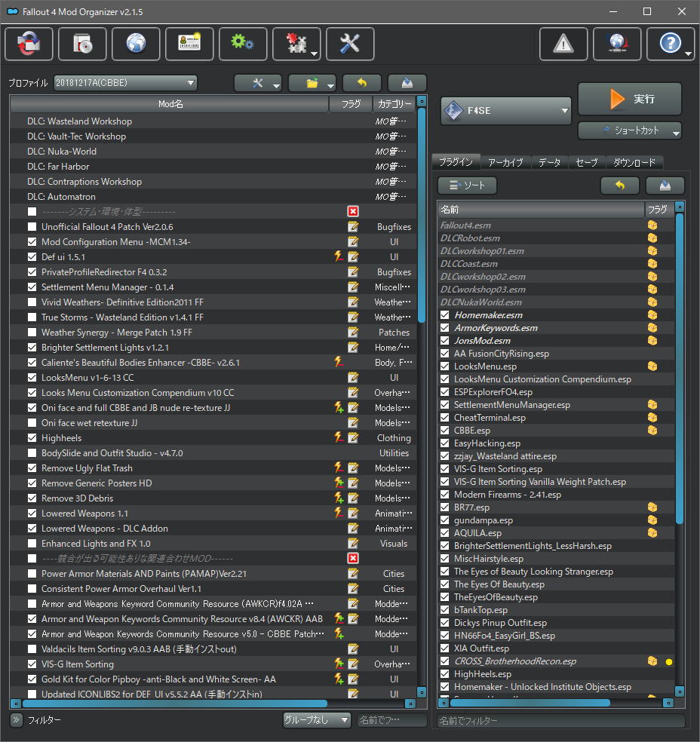The image size is (700, 742).
Task: Click restore backup arrow above mod list
Action: click(361, 83)
